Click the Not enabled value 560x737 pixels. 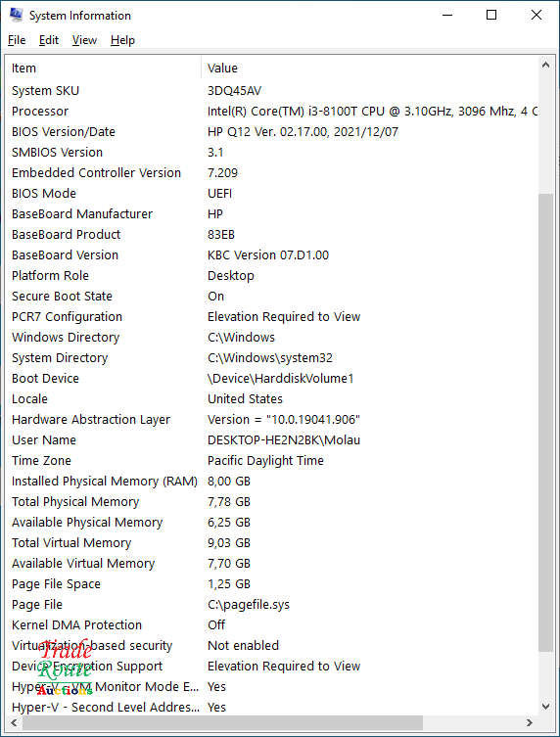pyautogui.click(x=243, y=646)
